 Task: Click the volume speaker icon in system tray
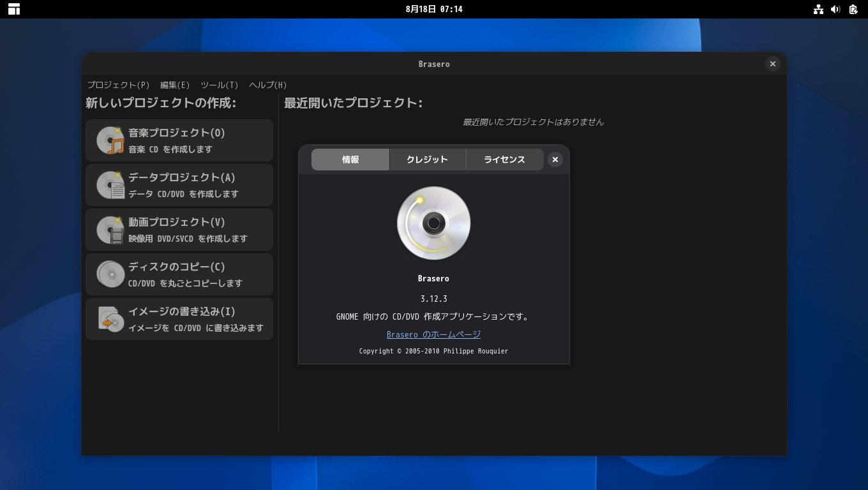click(x=835, y=9)
